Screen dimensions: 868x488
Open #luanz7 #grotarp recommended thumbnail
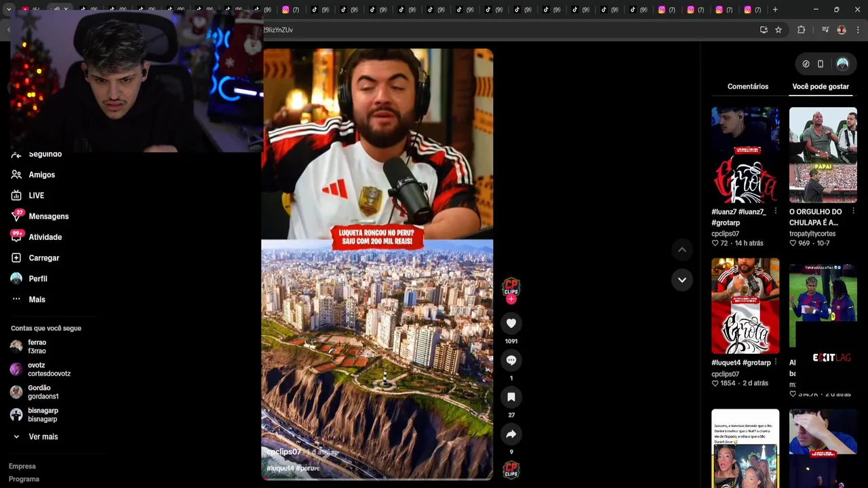(745, 155)
